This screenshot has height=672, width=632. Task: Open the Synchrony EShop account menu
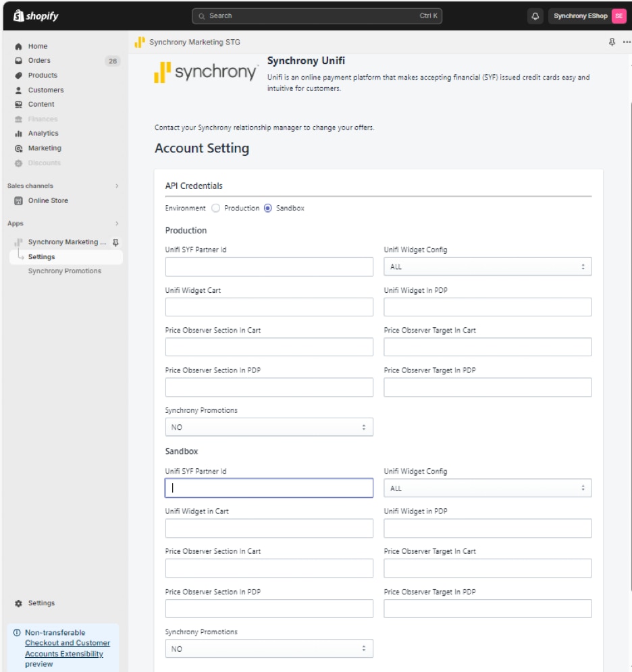pos(587,16)
